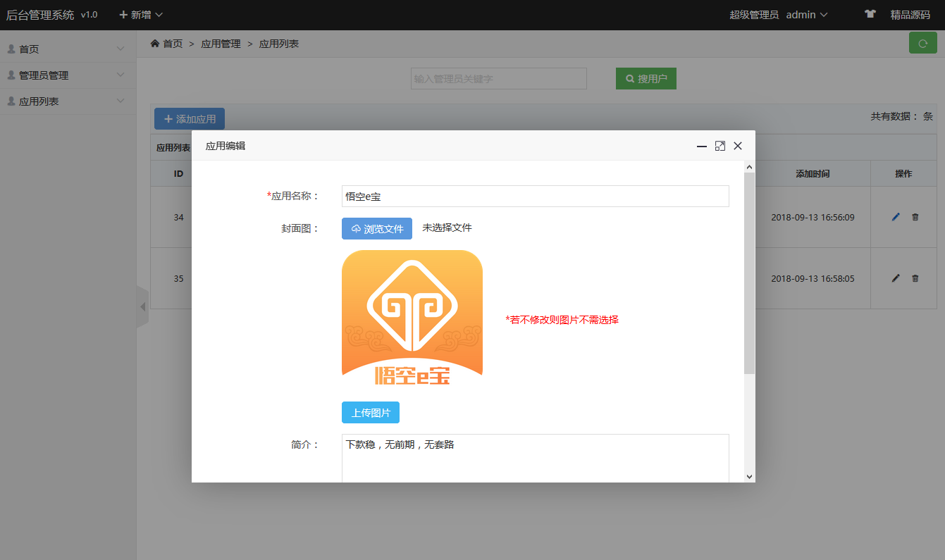
Task: Delete row 35 using the trash icon
Action: click(x=915, y=278)
